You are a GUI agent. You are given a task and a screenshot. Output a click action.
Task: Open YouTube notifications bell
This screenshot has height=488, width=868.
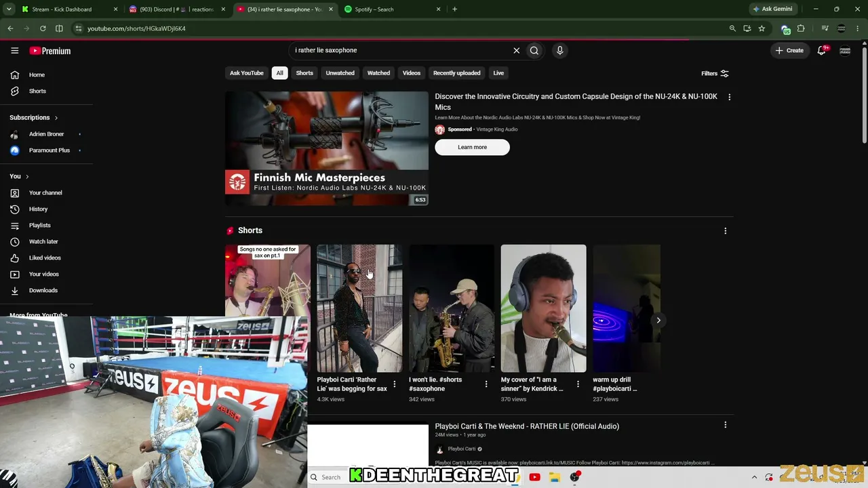(822, 50)
